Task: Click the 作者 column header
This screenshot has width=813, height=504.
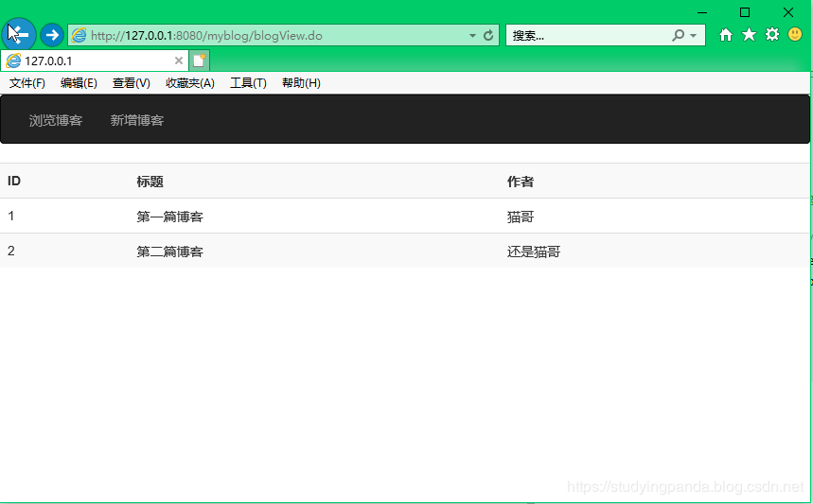Action: click(x=521, y=182)
